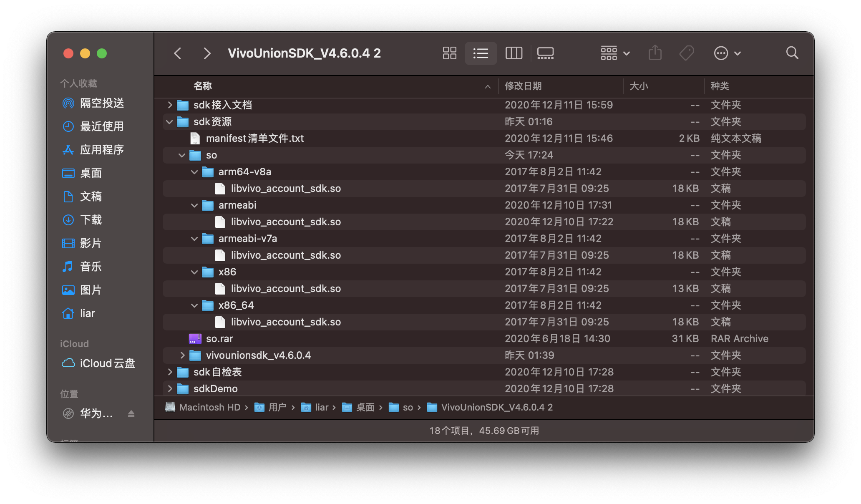Select libvivo_account_sdk.so under x86_64

click(x=484, y=322)
